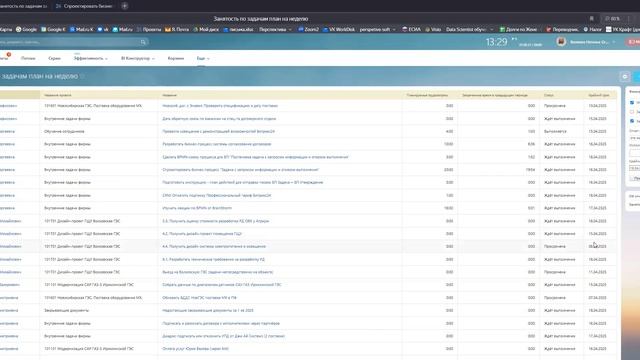640x360 pixels.
Task: Open the Мой диск bookmark
Action: click(206, 29)
